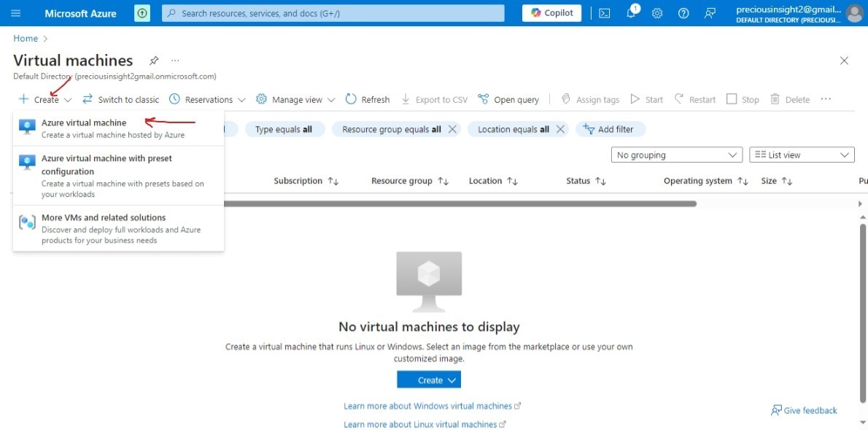Click Give feedback link
This screenshot has width=868, height=430.
pyautogui.click(x=804, y=410)
